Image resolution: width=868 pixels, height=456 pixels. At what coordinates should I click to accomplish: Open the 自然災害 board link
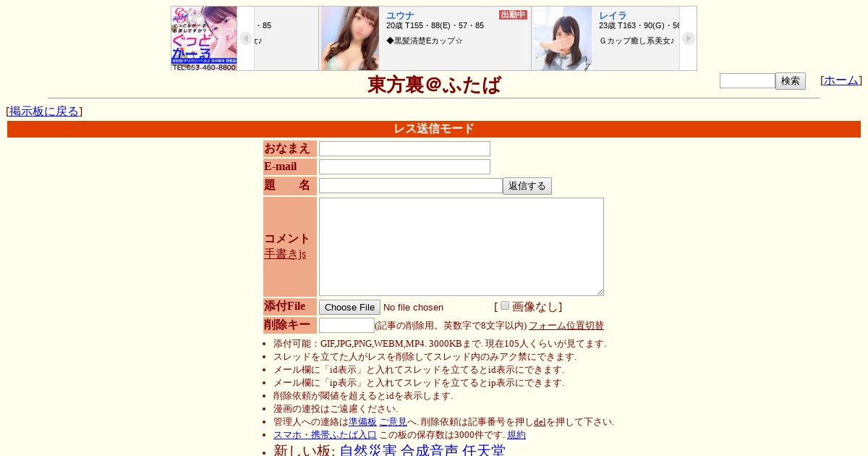tap(368, 450)
